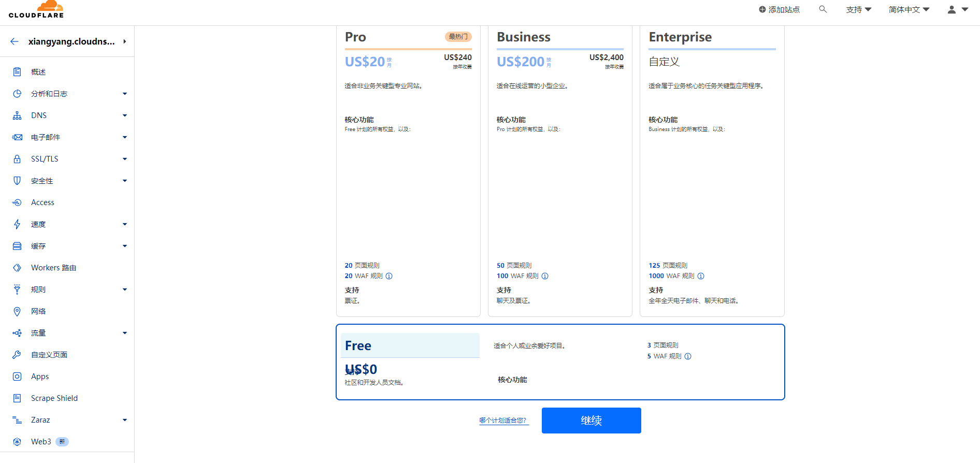Expand the SSL/TLS submenu arrow
This screenshot has height=463, width=980.
pos(125,159)
